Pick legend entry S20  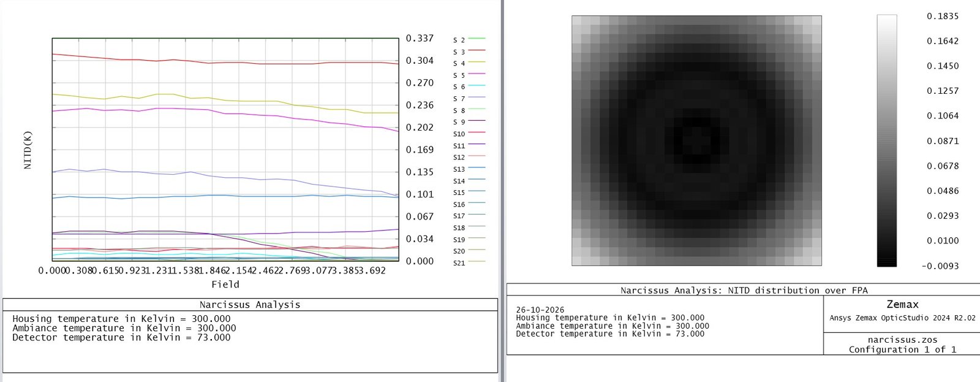coord(469,251)
